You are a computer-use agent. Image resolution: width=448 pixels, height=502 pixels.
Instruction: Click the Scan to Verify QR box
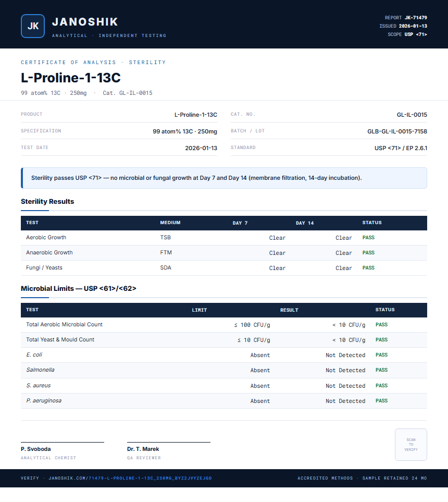click(x=411, y=445)
